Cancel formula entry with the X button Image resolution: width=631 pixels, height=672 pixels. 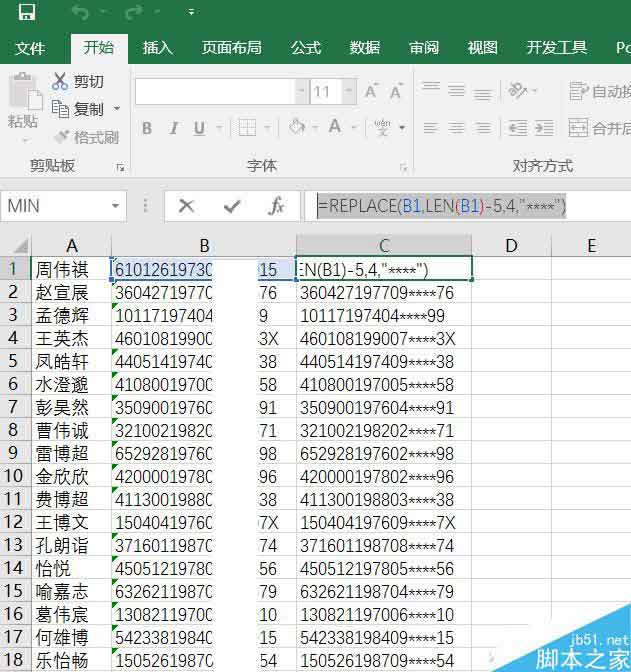click(x=186, y=206)
